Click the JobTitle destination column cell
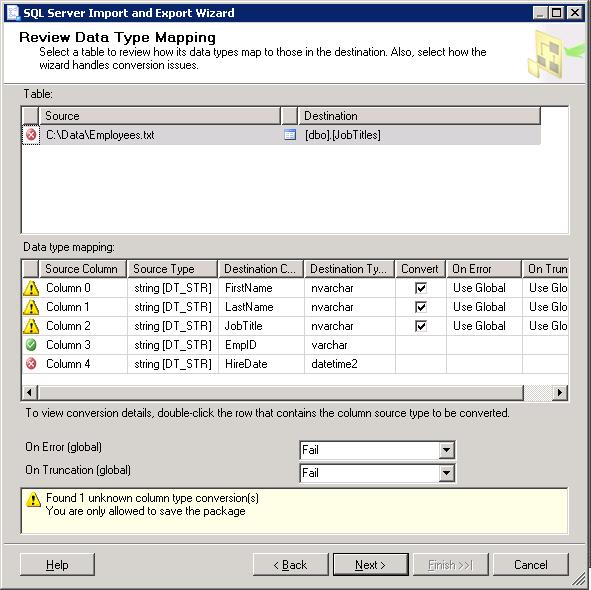Image resolution: width=591 pixels, height=590 pixels. 261,326
